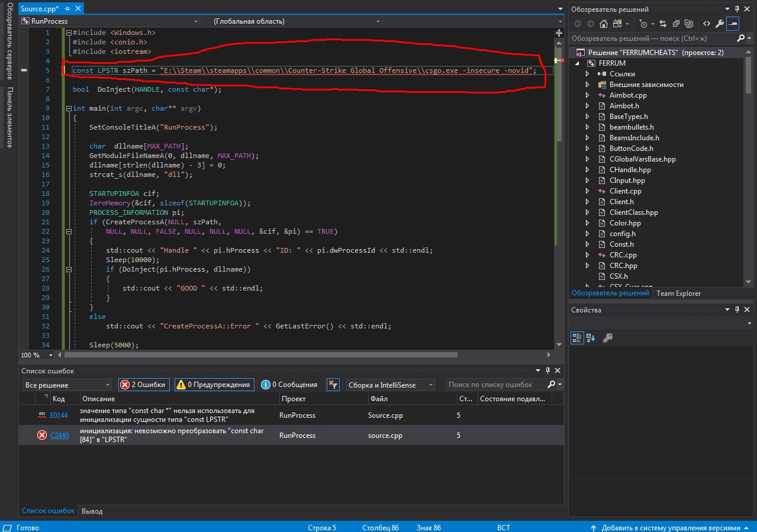This screenshot has height=532, width=757.
Task: Switch to the Вывод tab
Action: point(92,511)
